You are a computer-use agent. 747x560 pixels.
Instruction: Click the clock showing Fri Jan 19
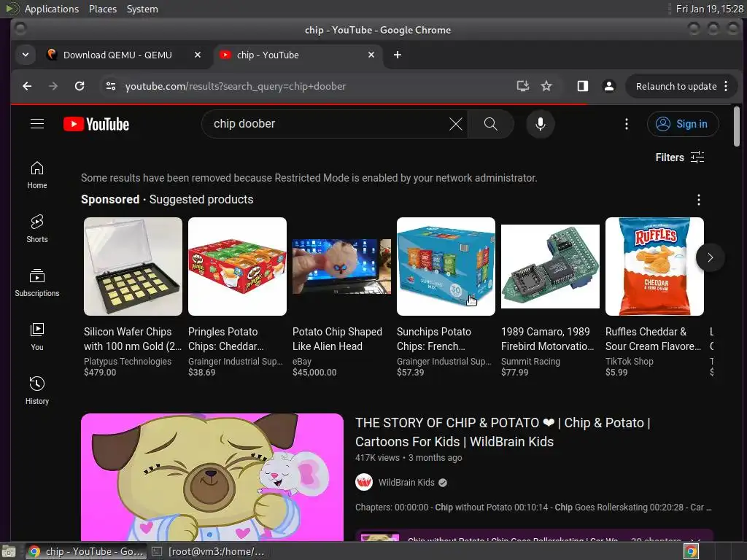point(709,9)
